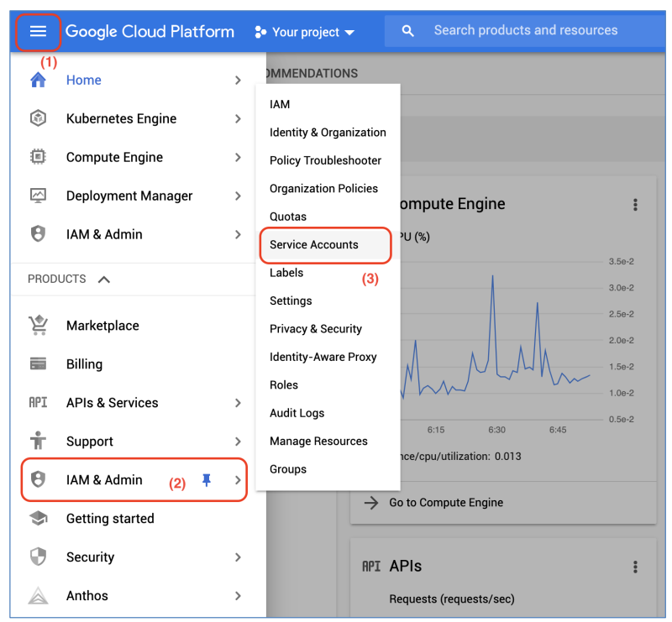672x622 pixels.
Task: Expand the Security submenu chevron
Action: point(238,557)
